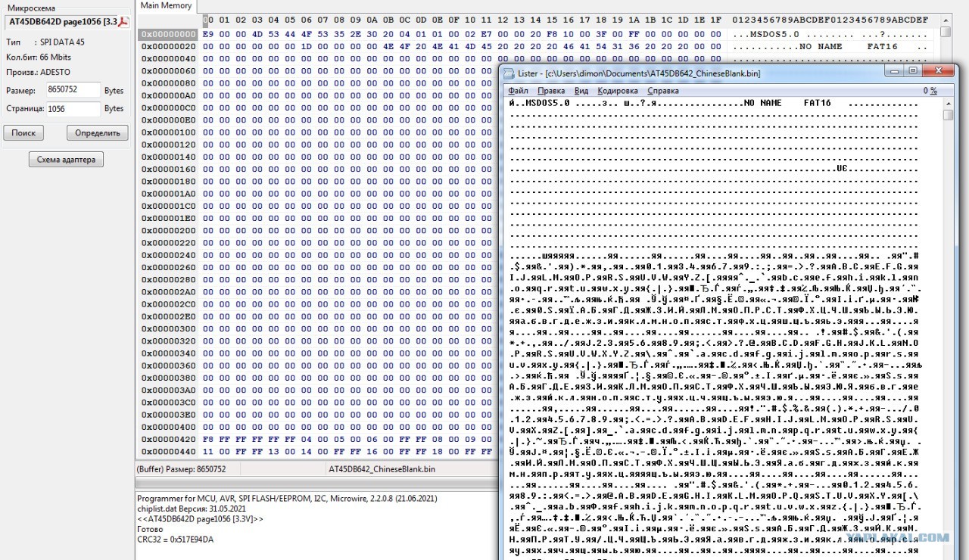Click the Страница field showing 1056
Image resolution: width=969 pixels, height=560 pixels.
click(x=73, y=109)
